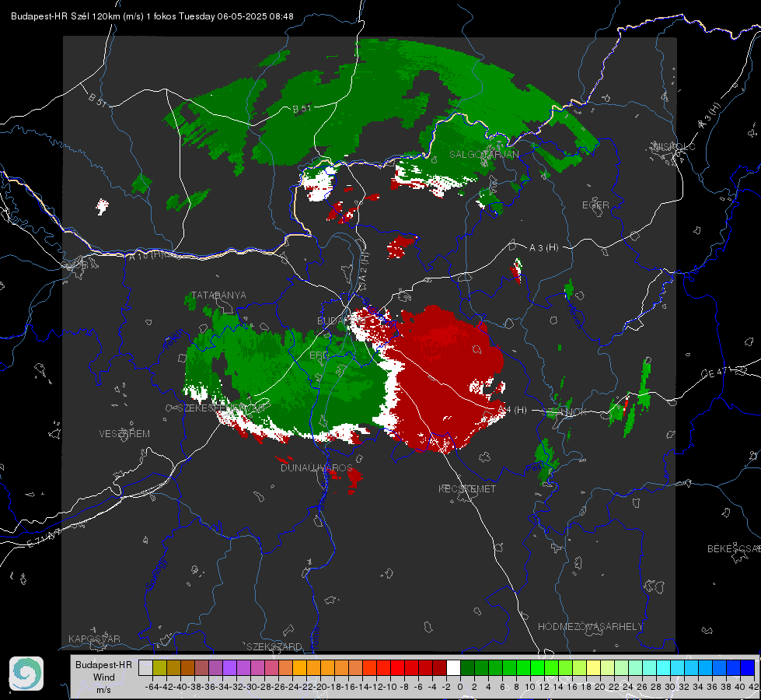Click the DUNAUJVAROS city label
The height and width of the screenshot is (700, 761).
tap(316, 467)
